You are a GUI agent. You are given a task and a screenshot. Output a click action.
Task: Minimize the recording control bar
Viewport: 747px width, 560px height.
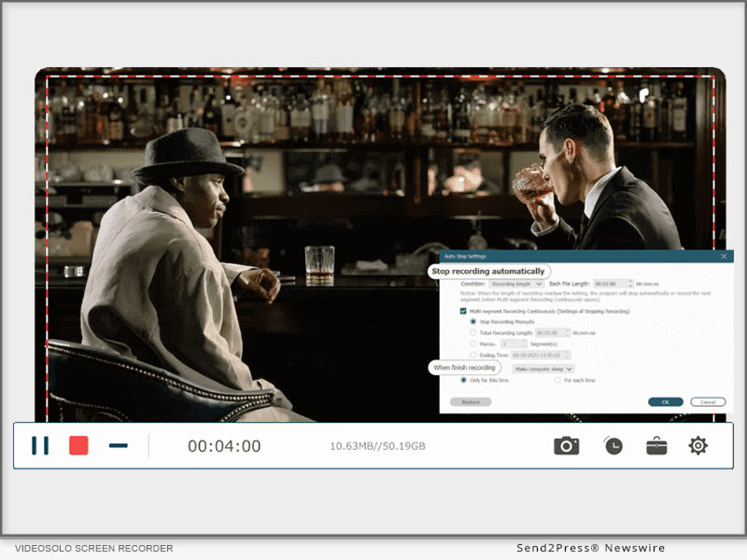click(x=118, y=446)
